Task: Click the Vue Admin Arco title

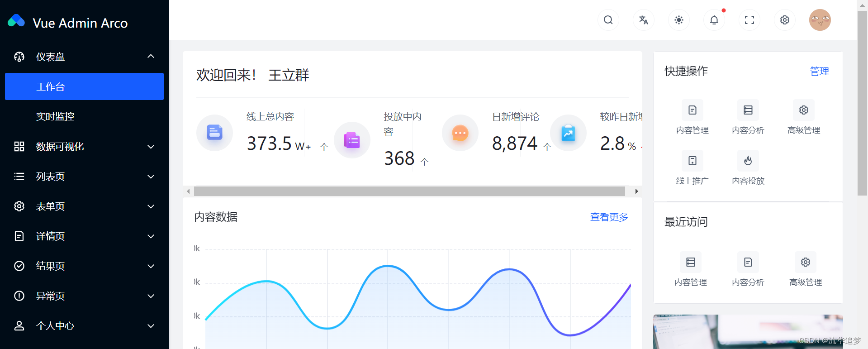Action: click(80, 23)
